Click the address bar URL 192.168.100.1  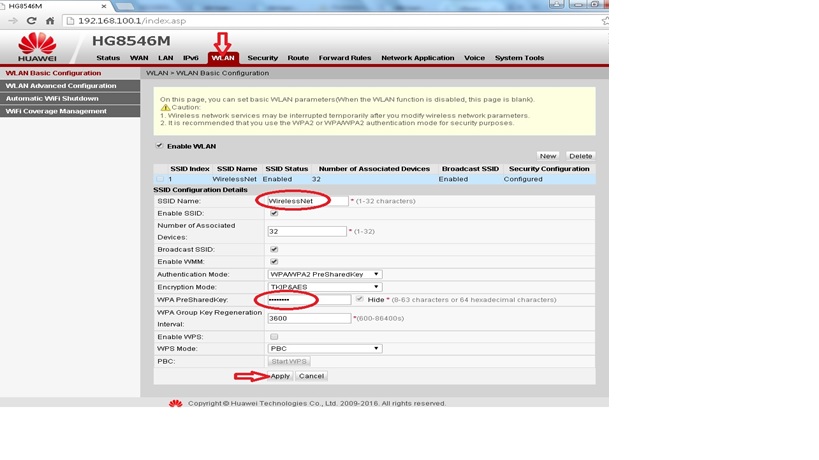tap(132, 21)
